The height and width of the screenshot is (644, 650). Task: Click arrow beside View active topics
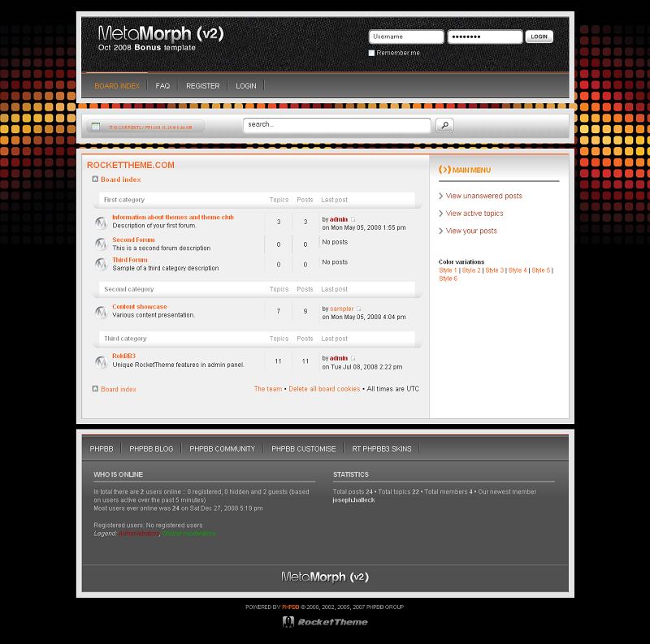(441, 214)
